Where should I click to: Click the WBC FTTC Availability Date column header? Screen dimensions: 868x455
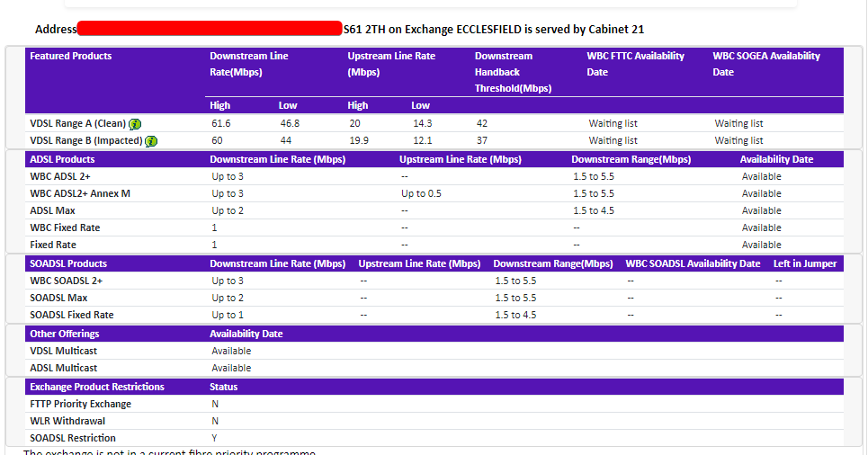coord(635,64)
